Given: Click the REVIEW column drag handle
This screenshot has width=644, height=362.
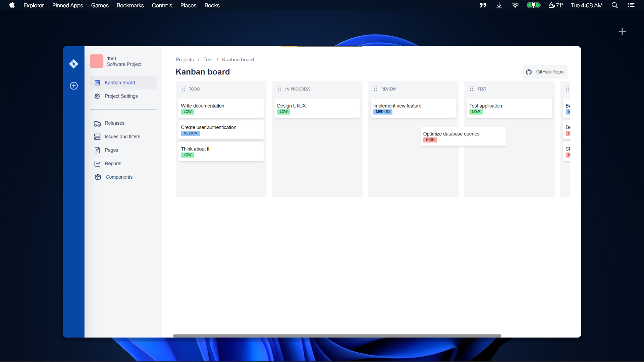Looking at the screenshot, I should (x=375, y=89).
